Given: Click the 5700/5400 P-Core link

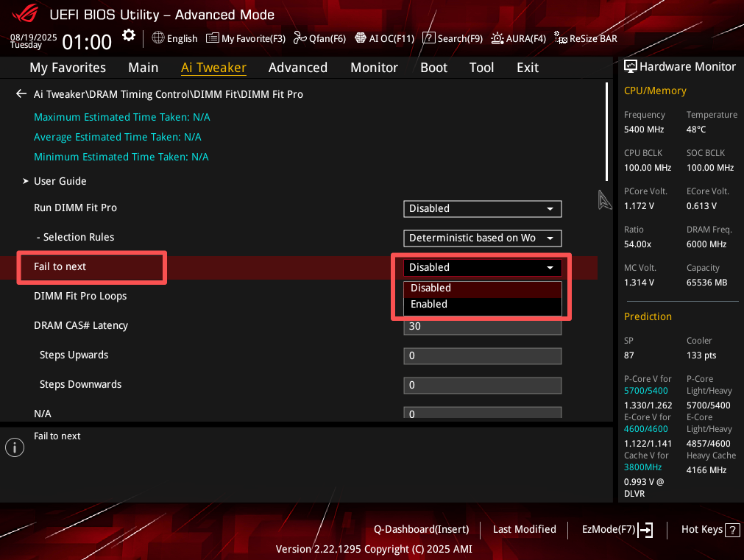Looking at the screenshot, I should point(646,391).
